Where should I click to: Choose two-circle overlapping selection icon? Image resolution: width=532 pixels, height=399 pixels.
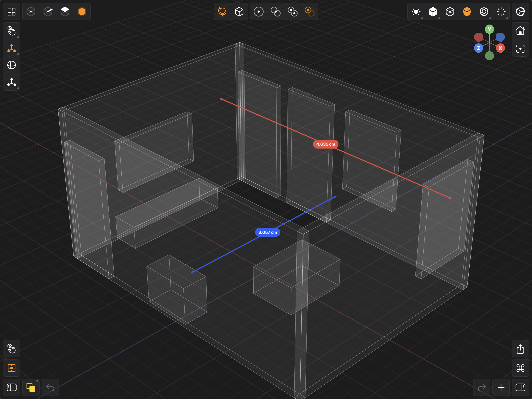coord(276,12)
